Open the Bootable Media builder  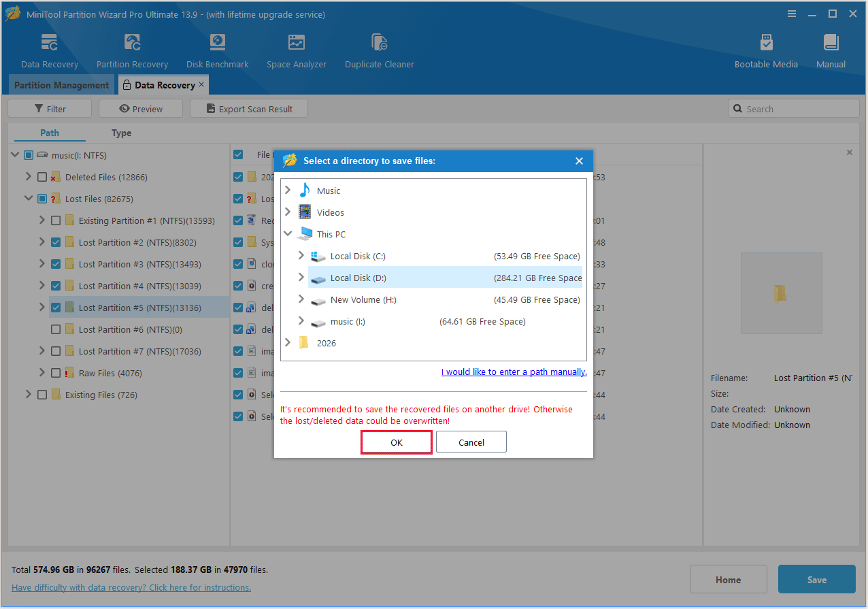click(x=766, y=52)
